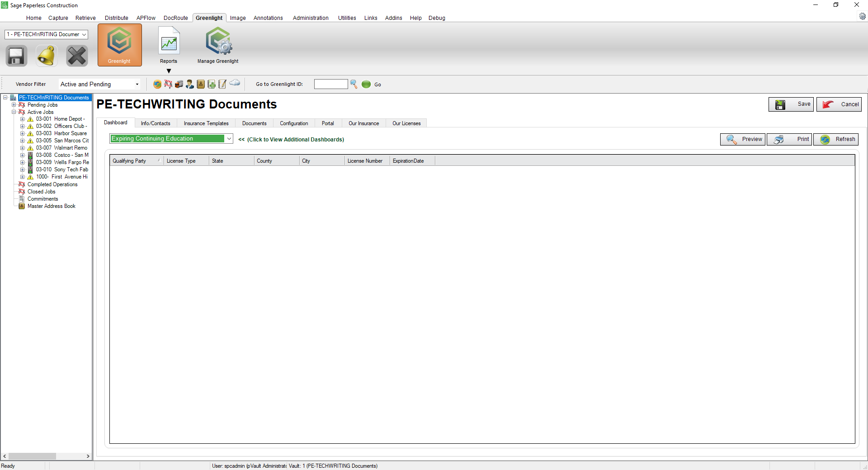
Task: Click the Refresh button
Action: (x=836, y=139)
